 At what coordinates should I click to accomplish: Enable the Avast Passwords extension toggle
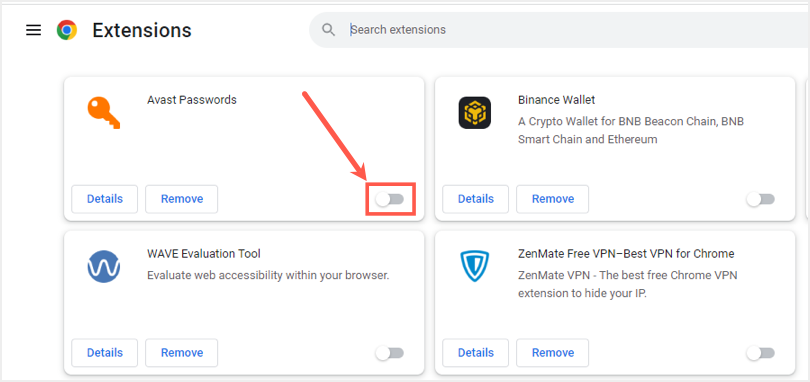[x=390, y=199]
